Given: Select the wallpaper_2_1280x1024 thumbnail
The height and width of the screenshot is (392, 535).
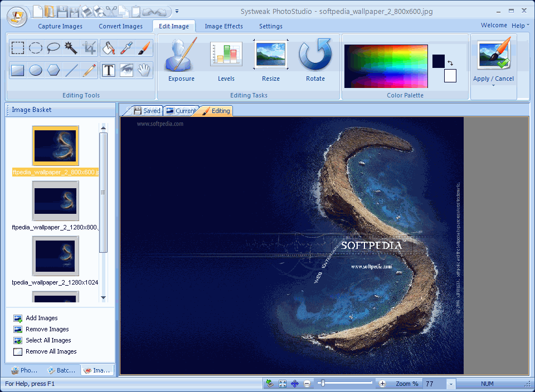Looking at the screenshot, I should pyautogui.click(x=55, y=256).
